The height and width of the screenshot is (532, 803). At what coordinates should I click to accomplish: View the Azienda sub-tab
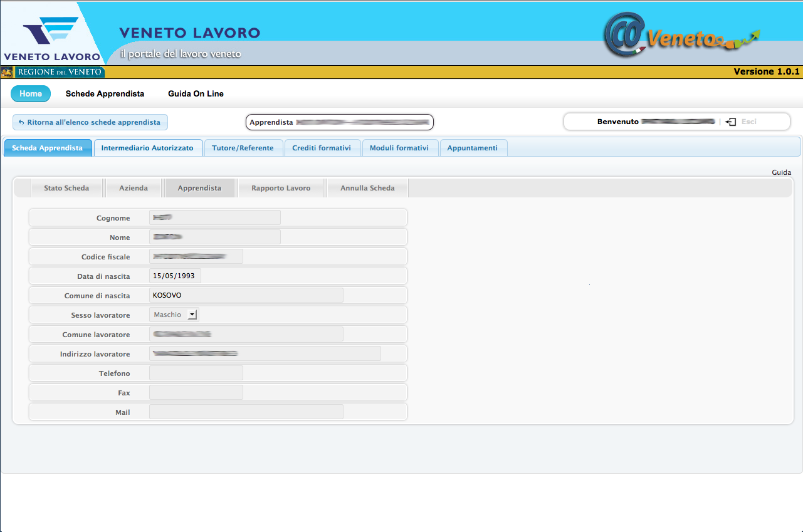(134, 188)
